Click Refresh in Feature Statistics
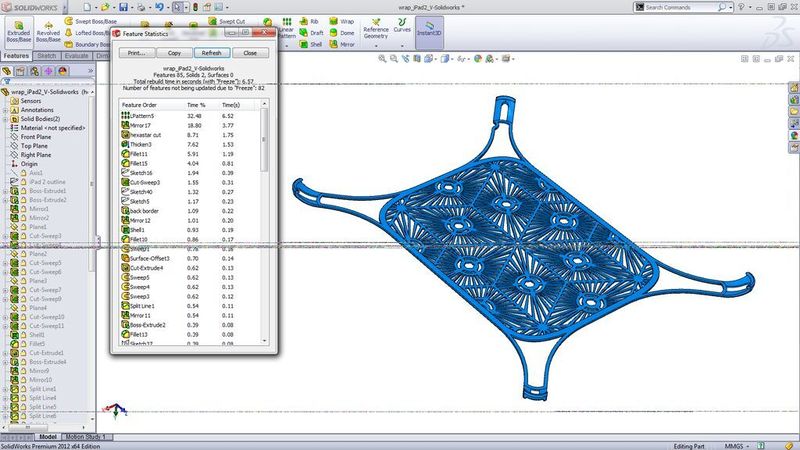This screenshot has height=450, width=800. [211, 53]
